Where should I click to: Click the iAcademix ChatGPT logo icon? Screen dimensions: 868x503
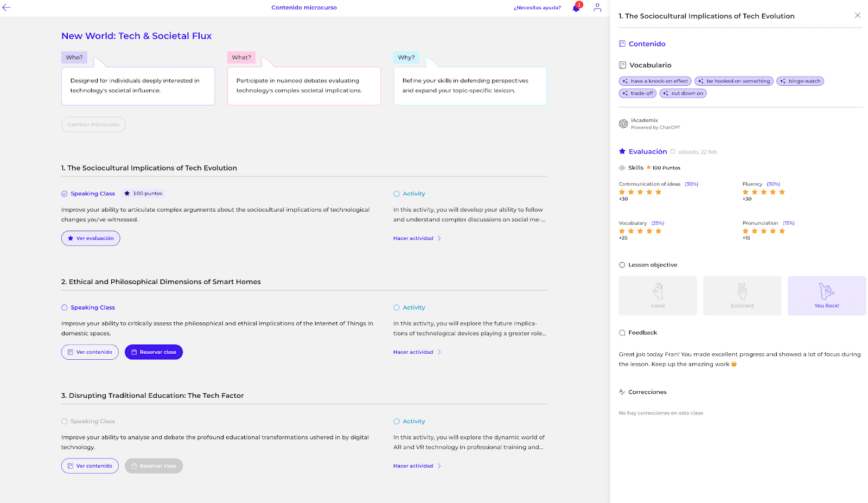pos(623,124)
